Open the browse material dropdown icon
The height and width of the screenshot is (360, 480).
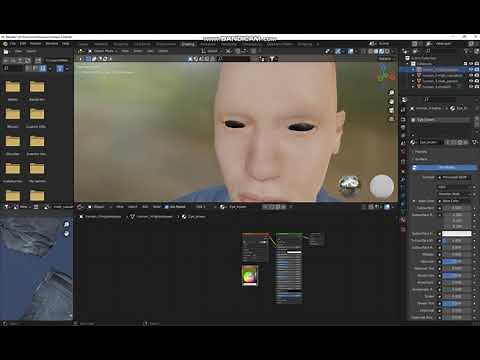pos(414,142)
